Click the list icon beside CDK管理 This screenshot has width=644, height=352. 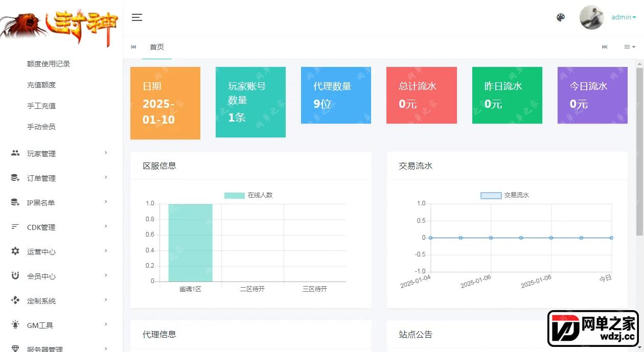[15, 227]
